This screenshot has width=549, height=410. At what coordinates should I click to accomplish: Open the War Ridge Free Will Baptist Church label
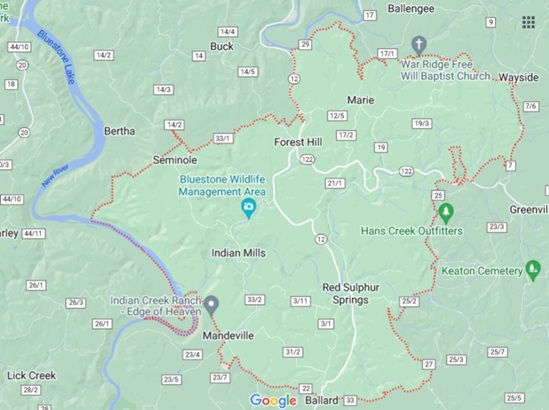[445, 70]
